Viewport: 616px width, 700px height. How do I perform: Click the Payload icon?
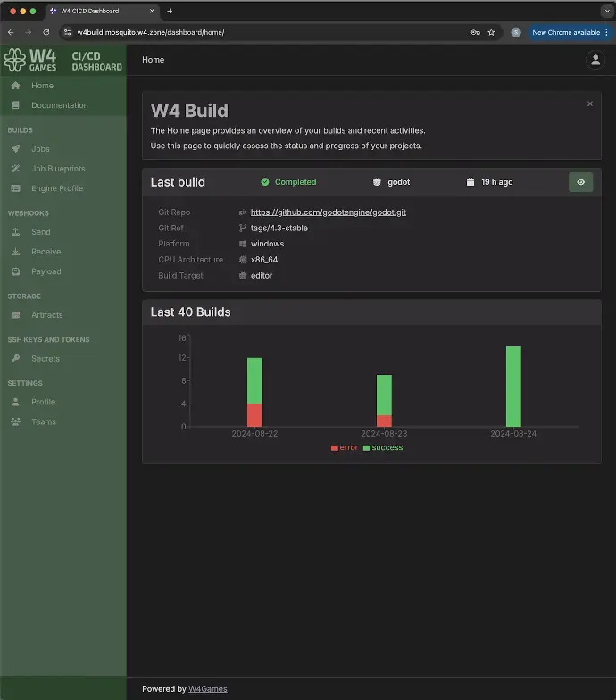click(16, 271)
